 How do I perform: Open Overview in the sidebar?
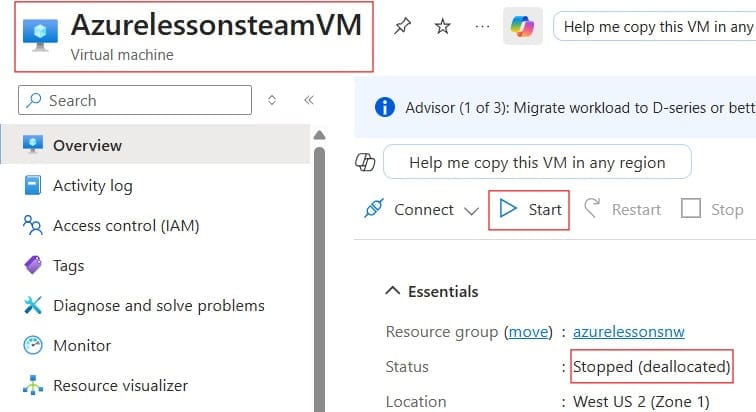point(155,145)
